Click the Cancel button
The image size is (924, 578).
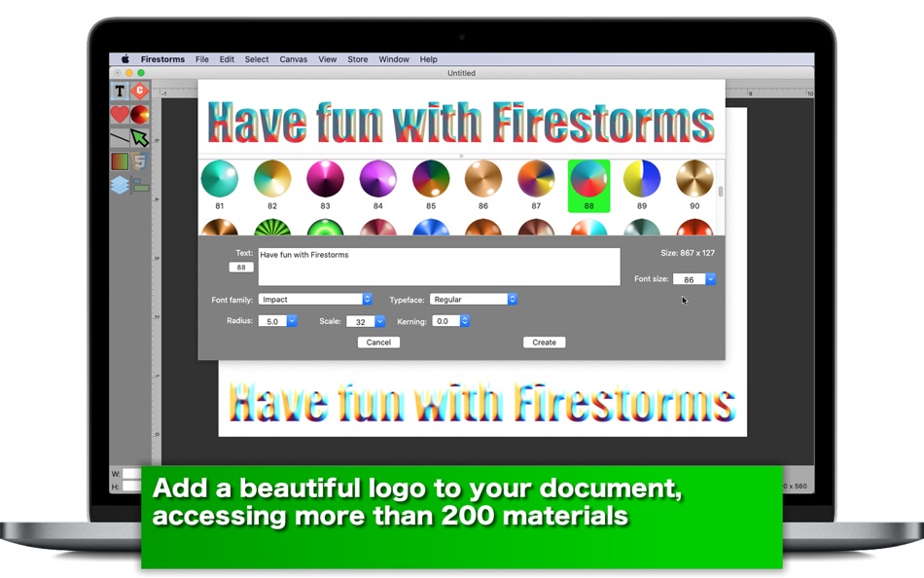click(x=379, y=343)
